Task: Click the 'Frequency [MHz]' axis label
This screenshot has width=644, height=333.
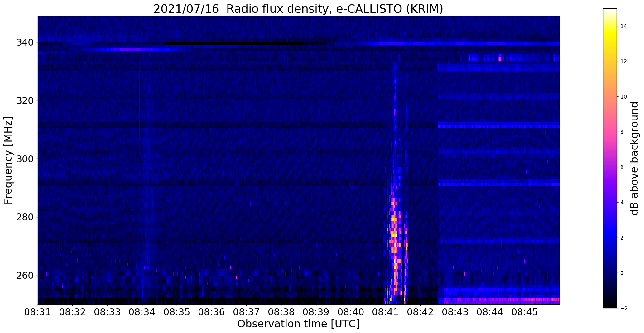Action: 8,160
